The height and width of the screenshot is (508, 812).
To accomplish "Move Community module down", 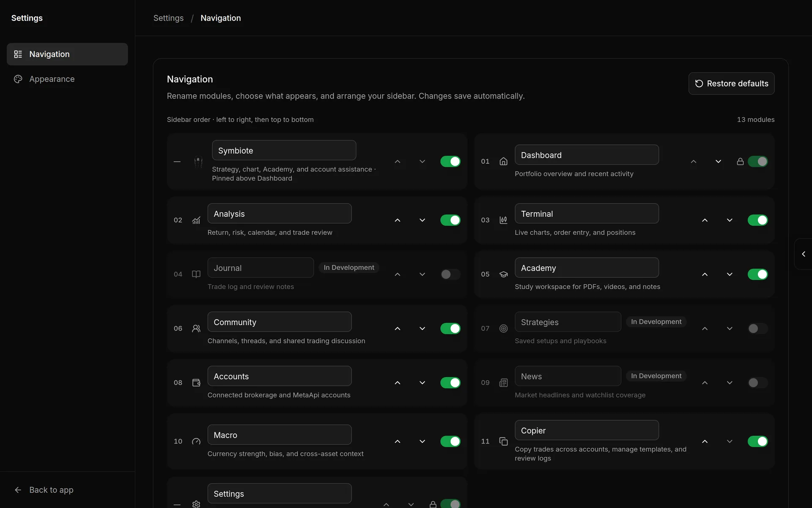I will pyautogui.click(x=422, y=329).
